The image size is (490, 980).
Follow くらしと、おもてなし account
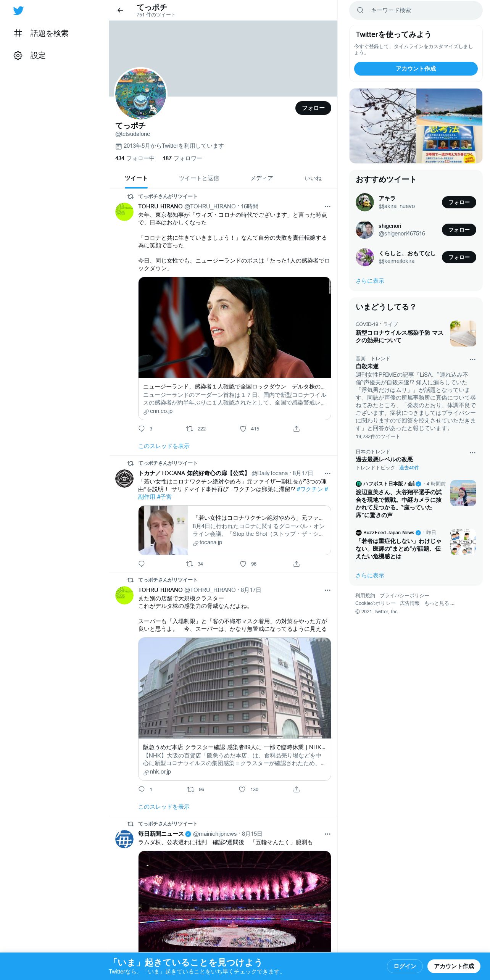click(459, 257)
